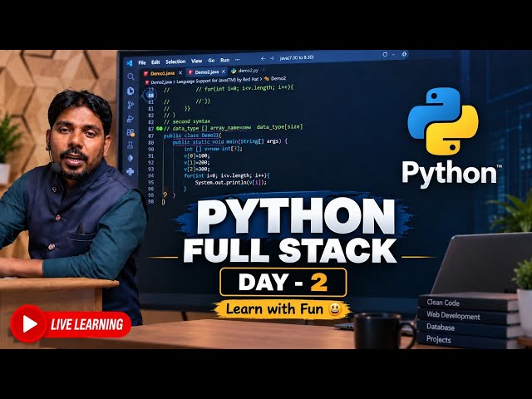Click the diamond-shaped activity bar icon
This screenshot has height=399, width=532.
(131, 158)
